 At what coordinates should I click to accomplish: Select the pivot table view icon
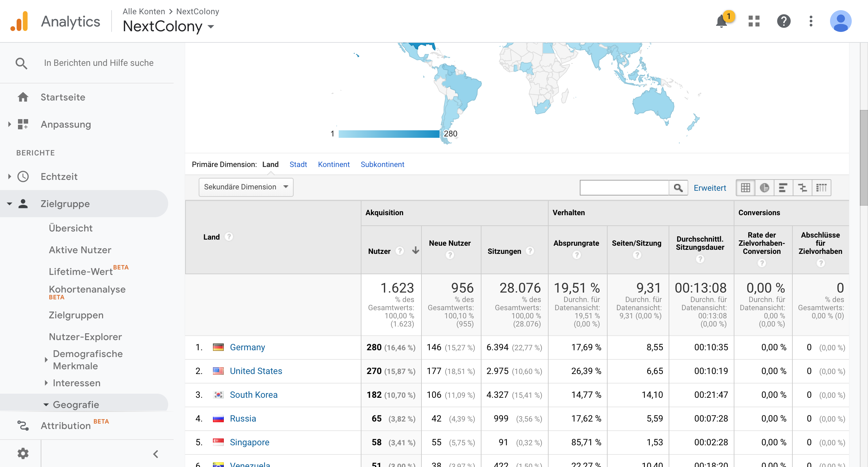tap(821, 188)
